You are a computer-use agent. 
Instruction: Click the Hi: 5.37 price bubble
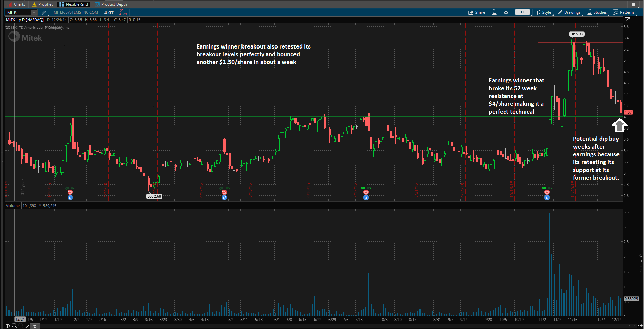point(577,34)
